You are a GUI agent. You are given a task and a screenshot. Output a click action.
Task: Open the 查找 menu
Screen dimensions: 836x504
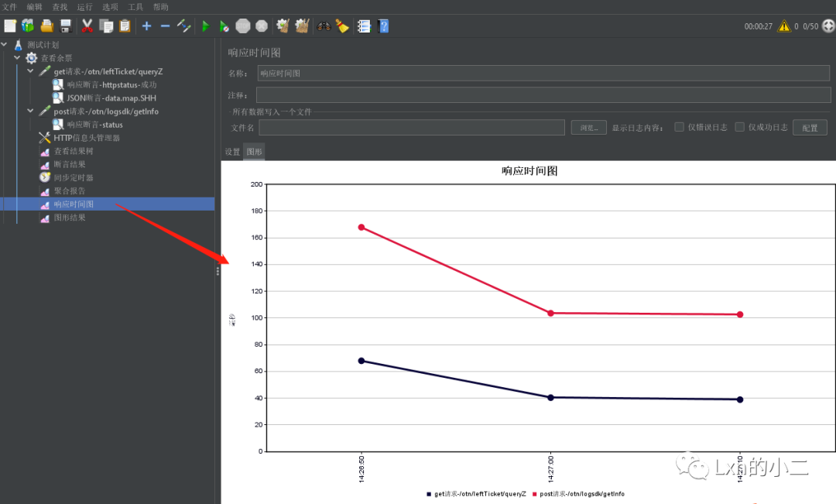(x=60, y=7)
